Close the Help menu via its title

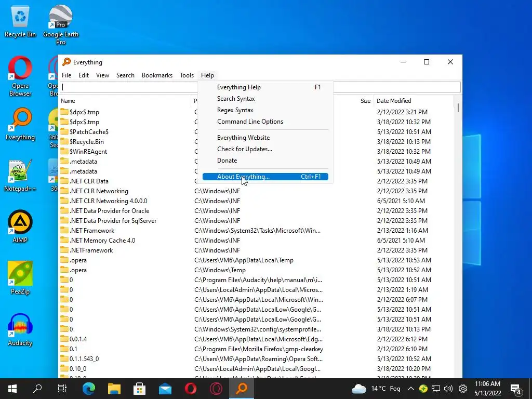pyautogui.click(x=207, y=75)
